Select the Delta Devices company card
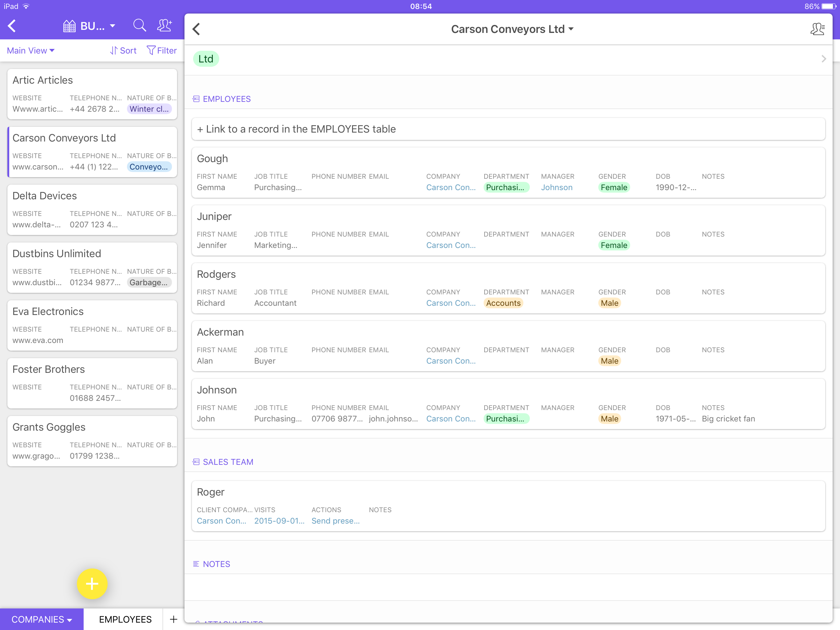 [x=92, y=209]
